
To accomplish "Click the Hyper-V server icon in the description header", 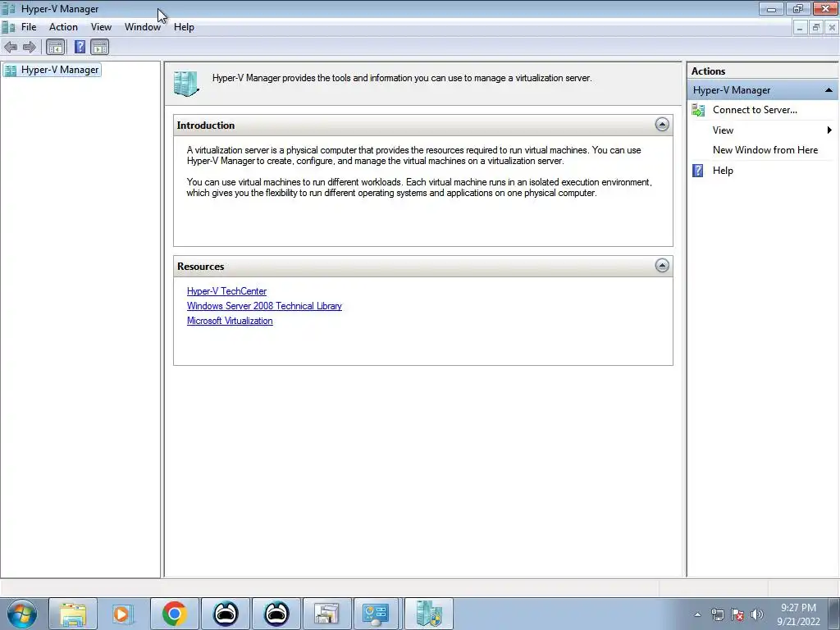I will 186,84.
